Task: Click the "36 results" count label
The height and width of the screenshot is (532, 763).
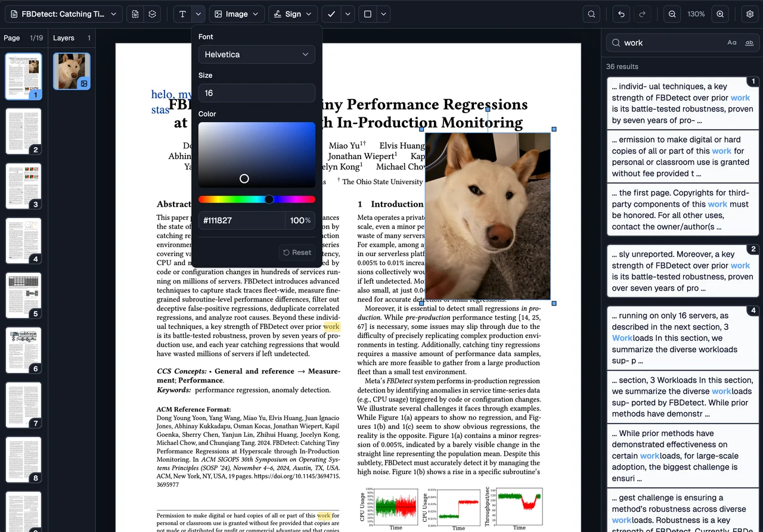Action: point(622,67)
